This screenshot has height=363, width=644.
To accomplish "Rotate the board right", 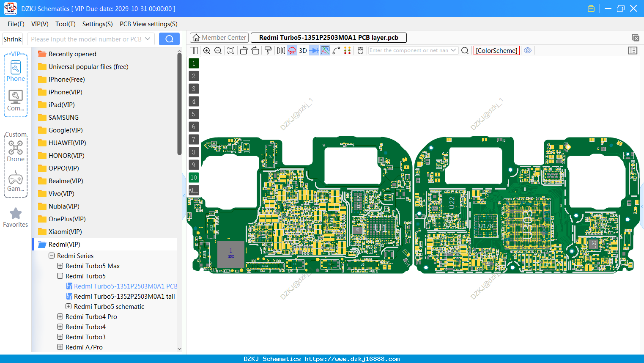I will tap(255, 50).
